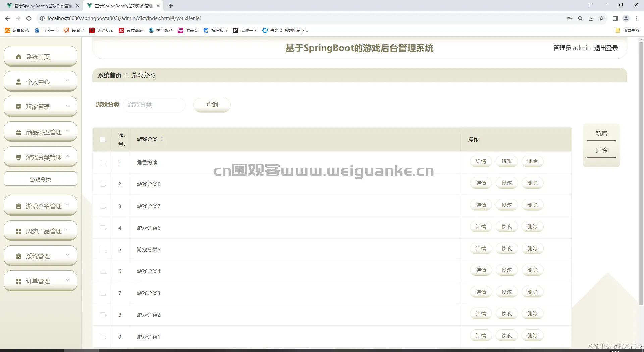This screenshot has height=352, width=644.
Task: Click the 查询 search button
Action: click(212, 105)
